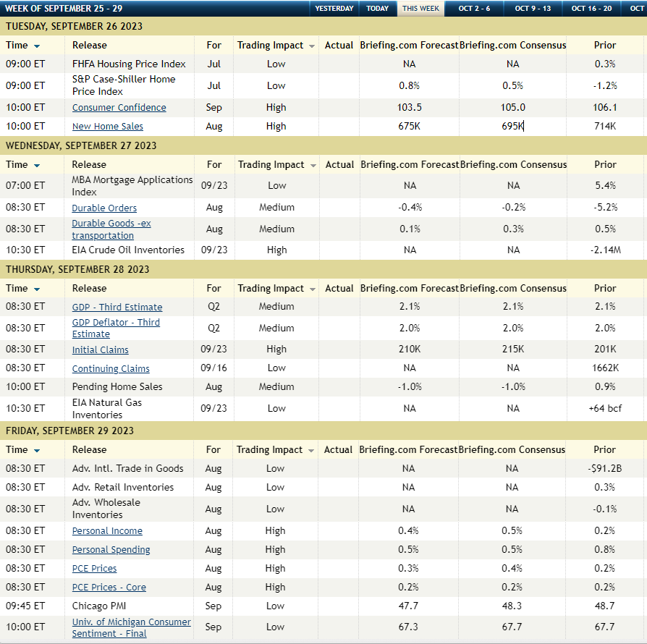
Task: Click Tuesday table Release column header
Action: click(90, 45)
